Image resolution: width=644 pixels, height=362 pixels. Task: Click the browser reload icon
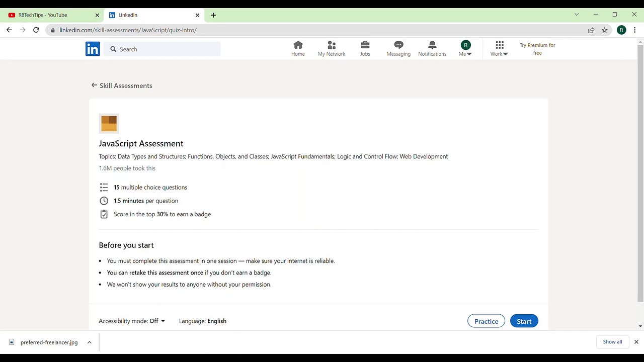click(x=36, y=30)
